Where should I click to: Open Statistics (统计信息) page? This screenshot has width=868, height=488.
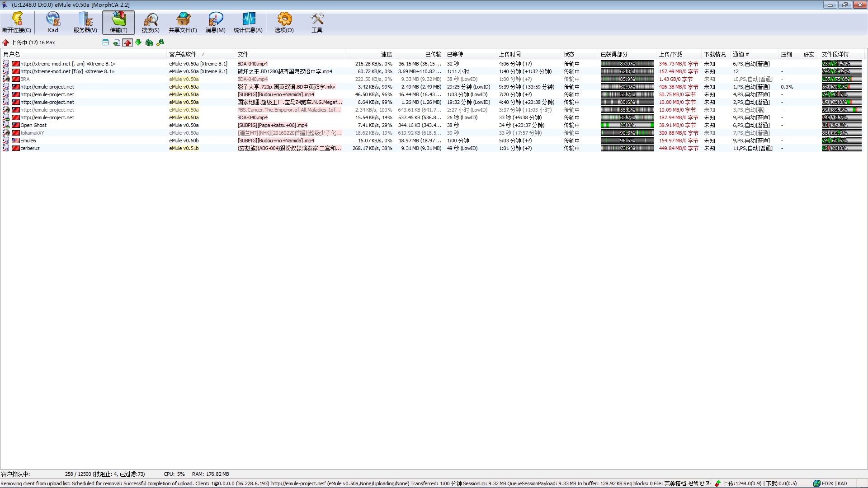coord(248,23)
